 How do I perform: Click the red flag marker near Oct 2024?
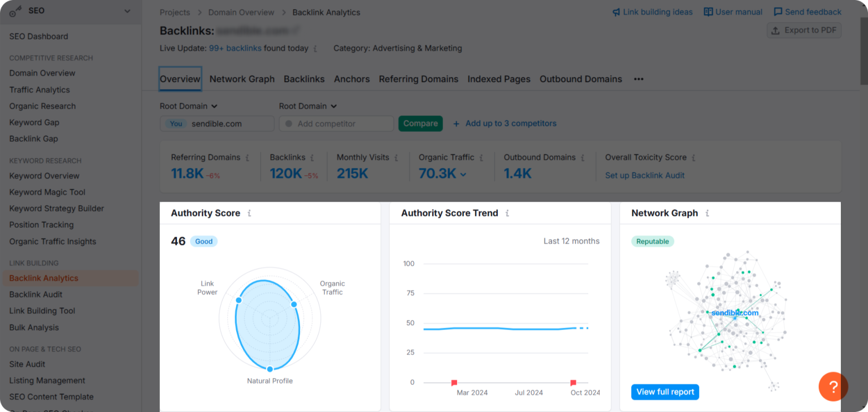point(573,383)
